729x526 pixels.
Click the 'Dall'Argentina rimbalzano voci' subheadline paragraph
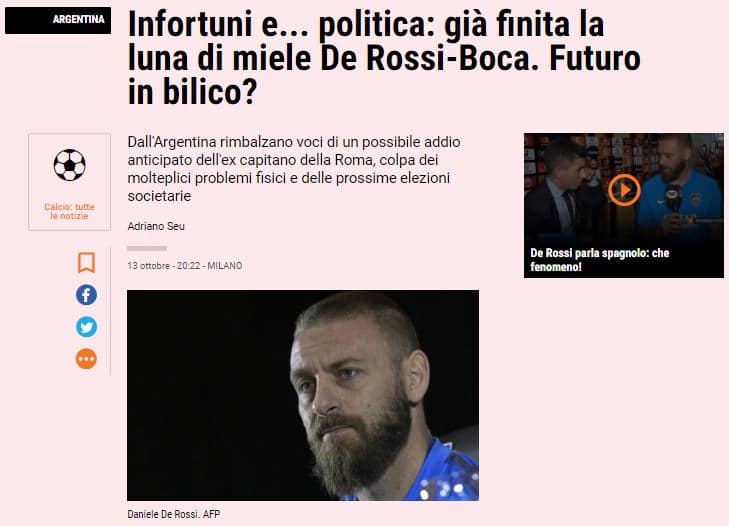294,169
